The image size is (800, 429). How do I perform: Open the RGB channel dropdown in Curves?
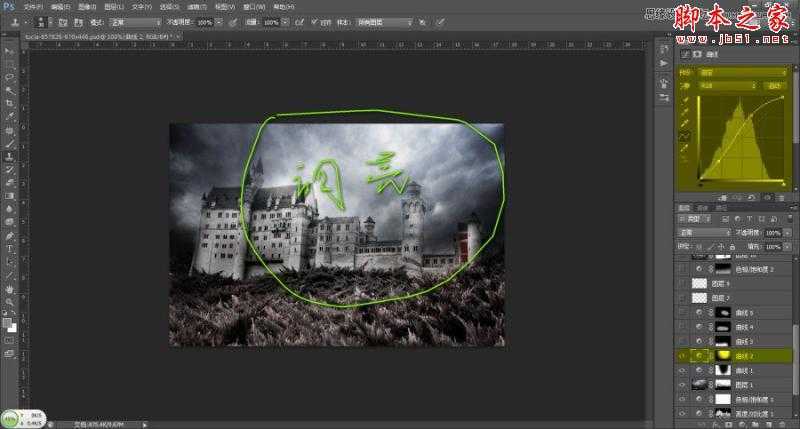click(x=727, y=86)
